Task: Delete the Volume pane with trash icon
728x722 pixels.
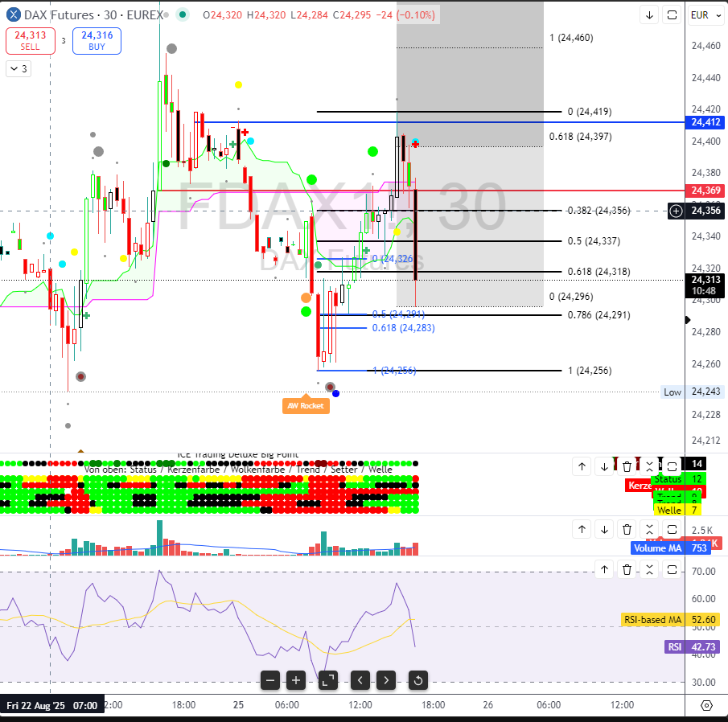Action: [x=627, y=529]
